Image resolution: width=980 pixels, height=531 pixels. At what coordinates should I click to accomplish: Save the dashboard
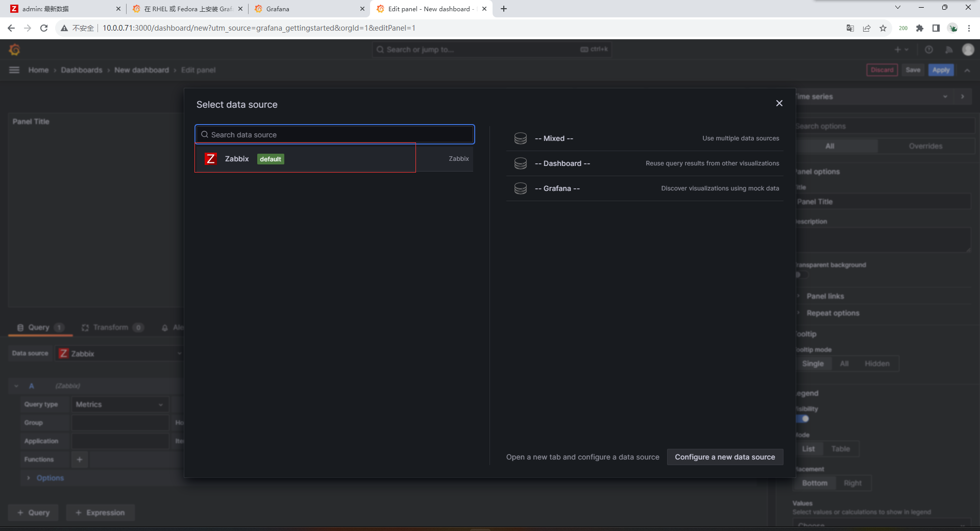[913, 70]
